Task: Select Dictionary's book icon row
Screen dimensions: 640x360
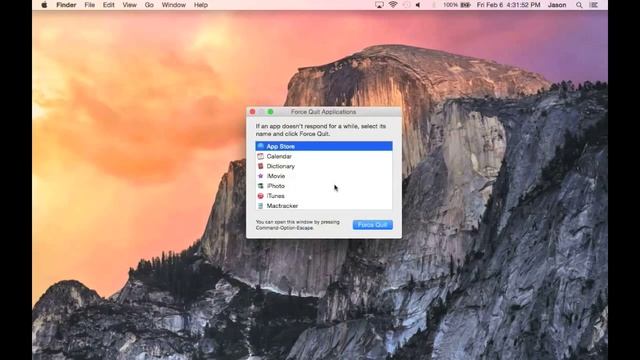Action: coord(324,166)
